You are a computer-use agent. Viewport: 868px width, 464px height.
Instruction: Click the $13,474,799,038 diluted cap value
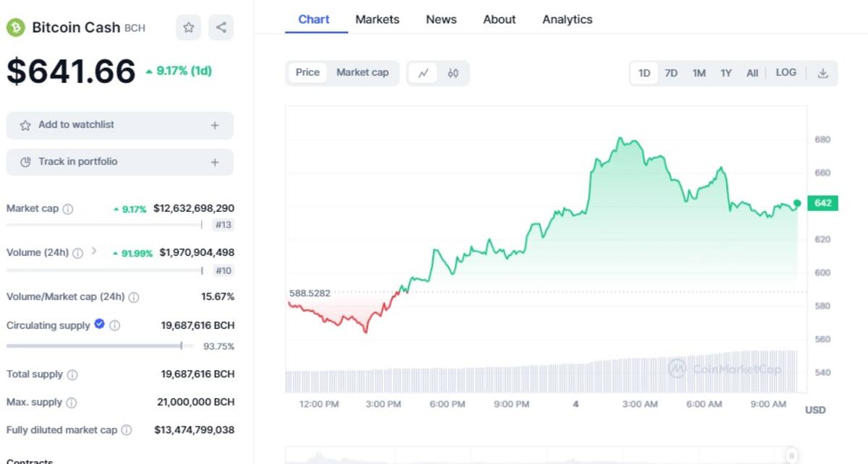click(x=194, y=430)
